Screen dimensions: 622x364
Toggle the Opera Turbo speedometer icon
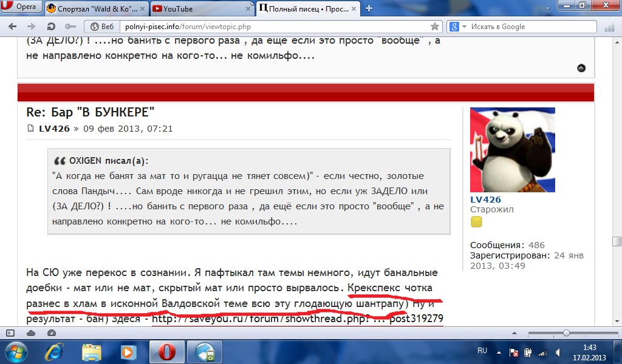(51, 333)
